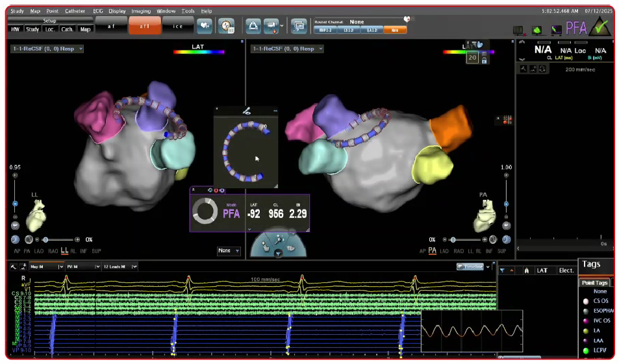Click the bell-shaped toolbar icon
Image resolution: width=619 pixels, height=364 pixels.
[x=253, y=26]
